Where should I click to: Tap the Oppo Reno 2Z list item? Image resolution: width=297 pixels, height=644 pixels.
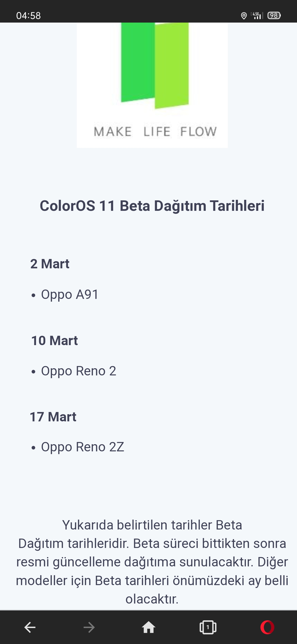(82, 447)
